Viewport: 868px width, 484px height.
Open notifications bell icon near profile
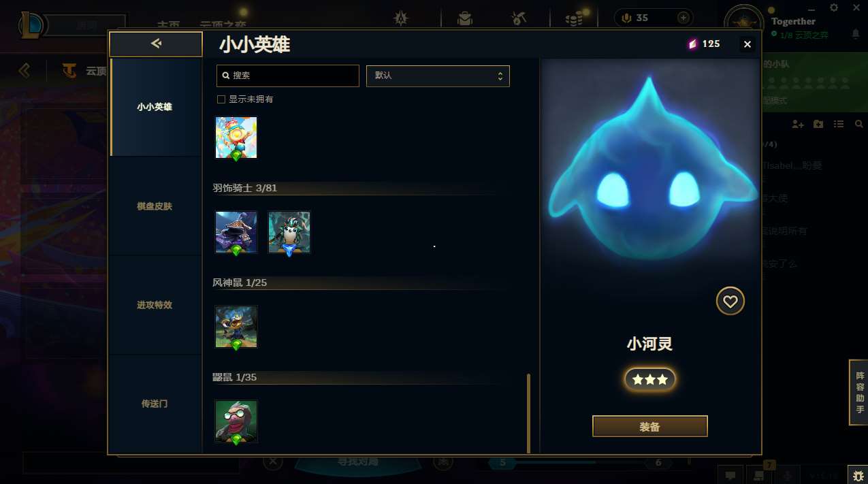click(856, 33)
